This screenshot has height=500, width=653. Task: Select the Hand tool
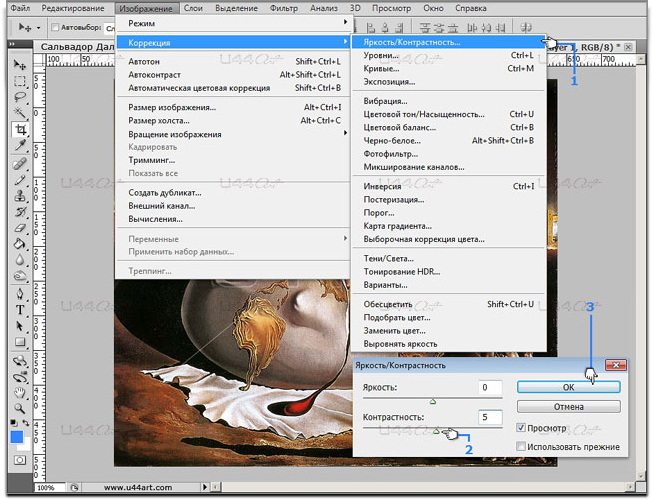[20, 393]
